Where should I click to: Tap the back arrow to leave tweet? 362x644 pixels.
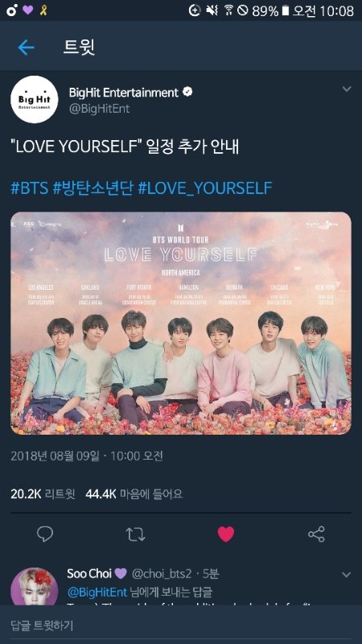pos(26,47)
